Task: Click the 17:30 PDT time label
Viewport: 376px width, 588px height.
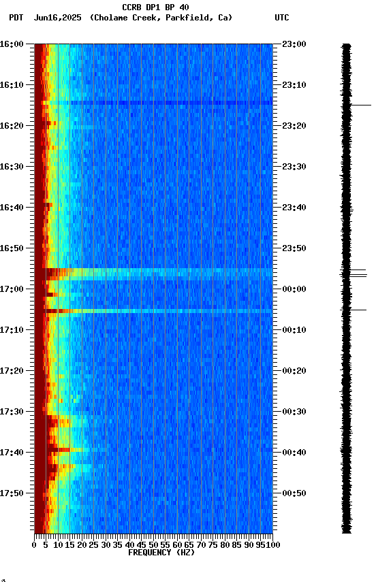Action: 12,412
